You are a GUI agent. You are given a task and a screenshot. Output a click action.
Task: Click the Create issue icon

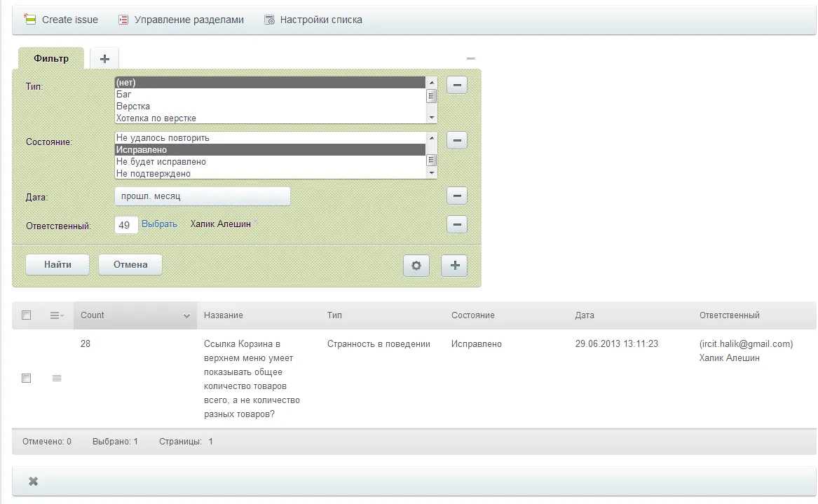click(x=29, y=20)
